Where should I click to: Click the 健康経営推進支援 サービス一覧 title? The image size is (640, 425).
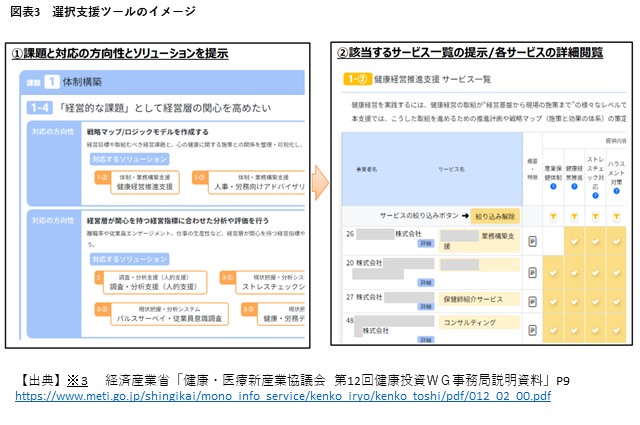coord(432,79)
